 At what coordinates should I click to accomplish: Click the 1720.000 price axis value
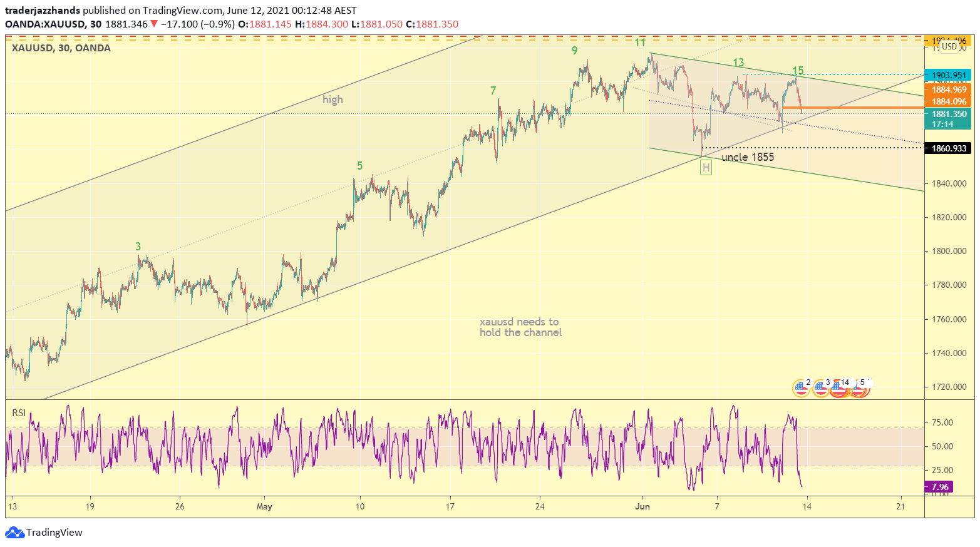(949, 387)
